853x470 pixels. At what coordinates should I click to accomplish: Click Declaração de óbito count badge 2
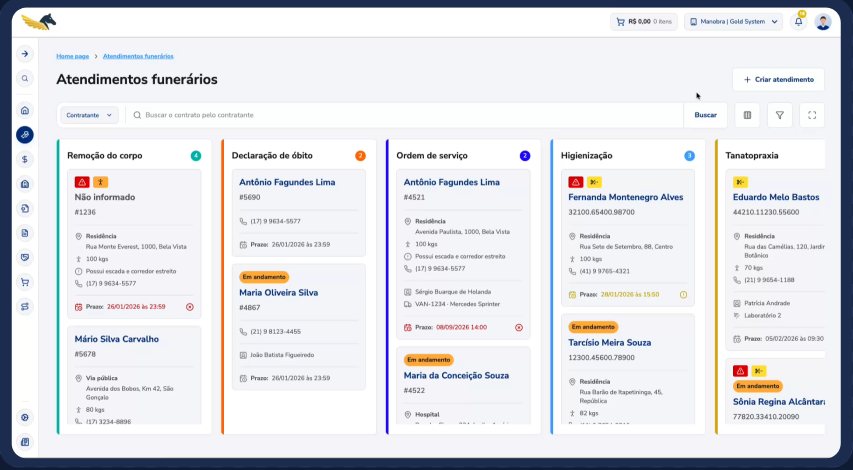coord(360,156)
